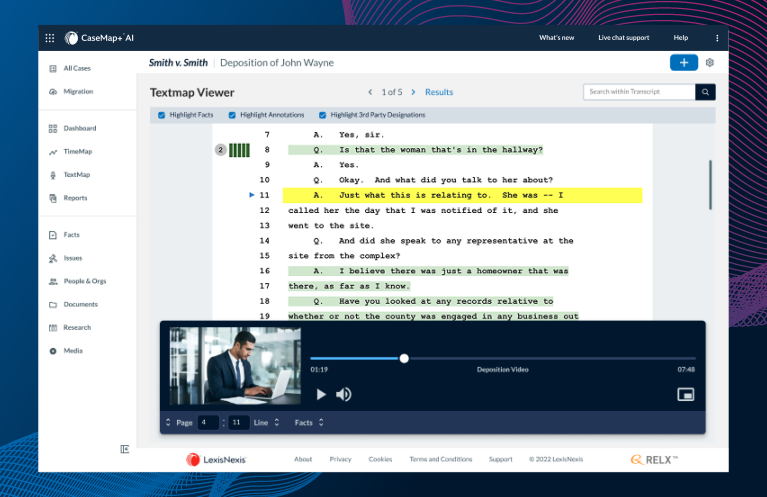Viewport: 767px width, 497px height.
Task: Uncheck Highlight Facts checkbox
Action: point(162,115)
